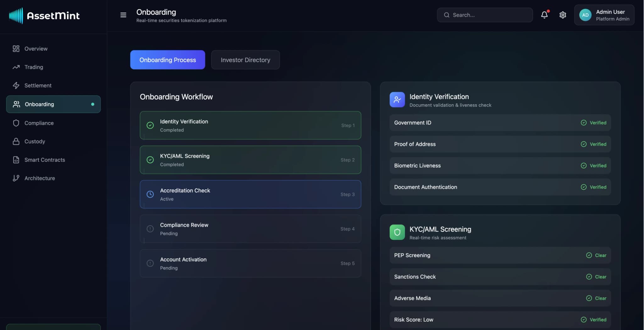Image resolution: width=644 pixels, height=330 pixels.
Task: Open the Custody lock icon
Action: [x=16, y=141]
